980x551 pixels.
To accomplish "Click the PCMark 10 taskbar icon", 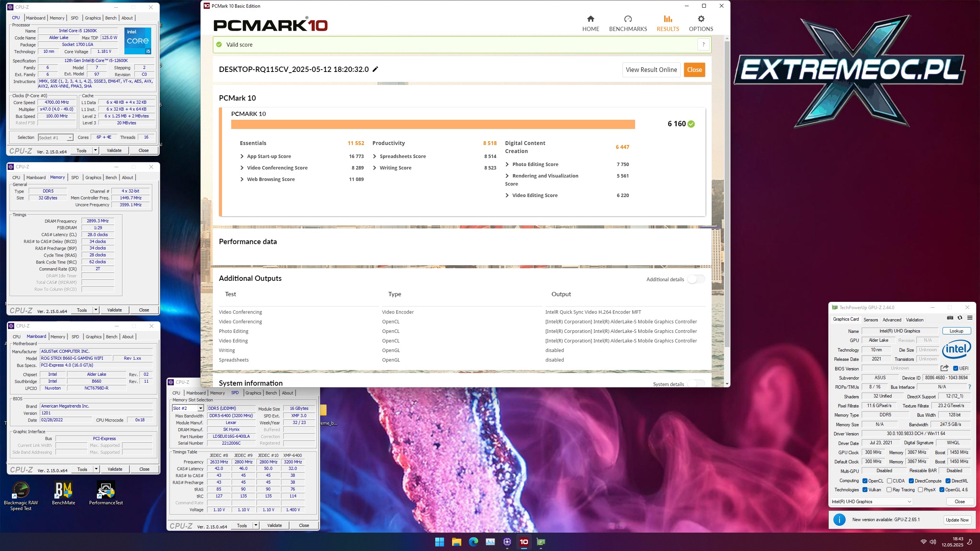I will pyautogui.click(x=524, y=542).
